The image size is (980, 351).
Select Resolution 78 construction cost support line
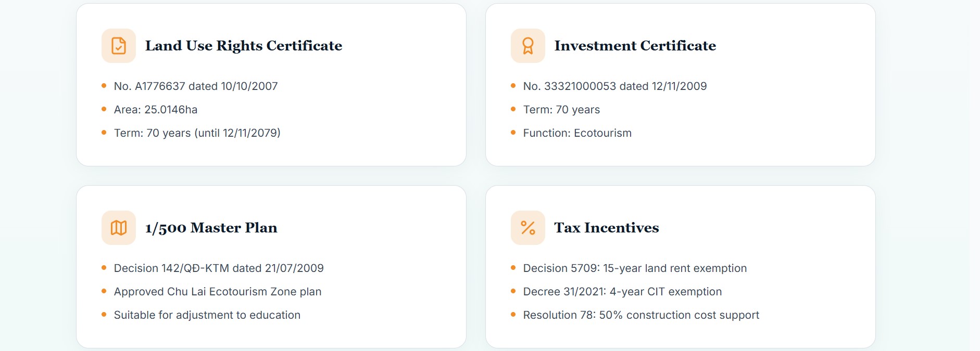(x=641, y=315)
